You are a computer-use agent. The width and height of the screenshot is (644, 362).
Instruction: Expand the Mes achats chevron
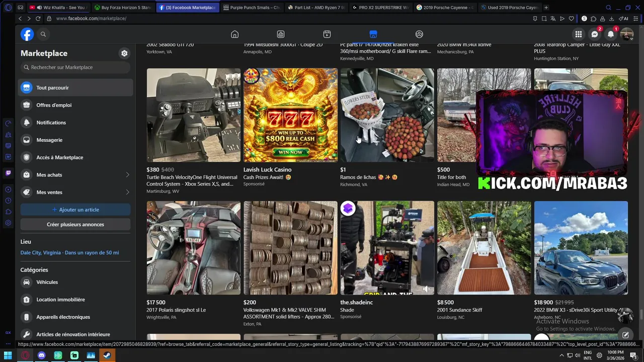[127, 175]
